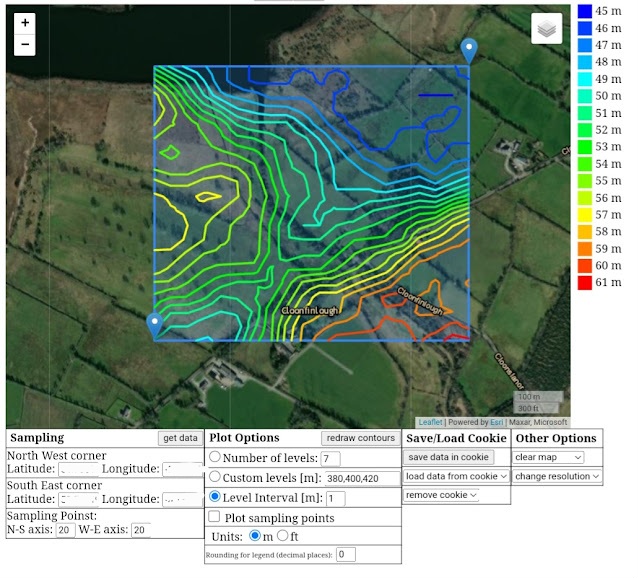Enable the Plot sampling points checkbox

(x=215, y=517)
